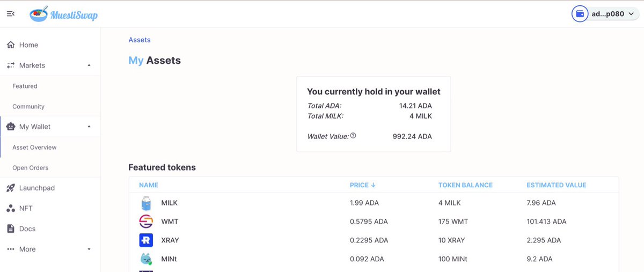Open Featured markets
The height and width of the screenshot is (272, 644).
(25, 86)
